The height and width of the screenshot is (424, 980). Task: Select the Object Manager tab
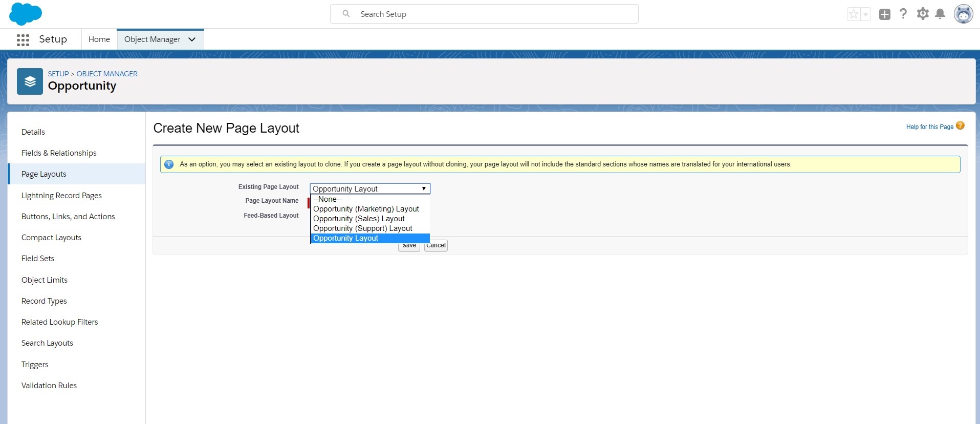[x=152, y=39]
